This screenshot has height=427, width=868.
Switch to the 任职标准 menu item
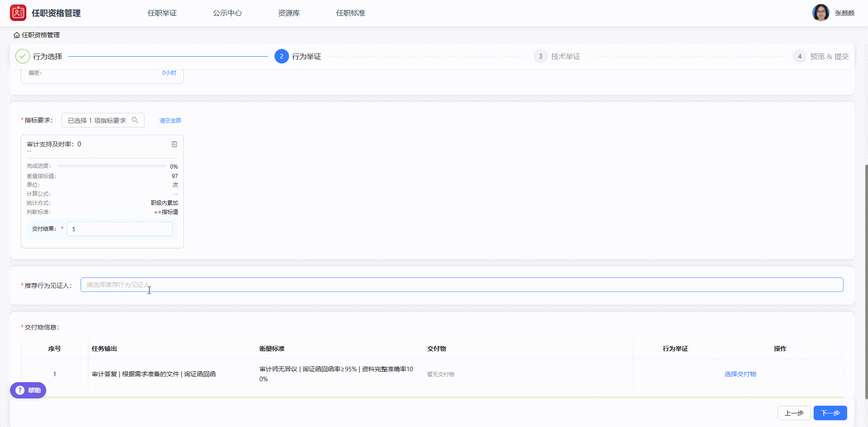pyautogui.click(x=350, y=13)
